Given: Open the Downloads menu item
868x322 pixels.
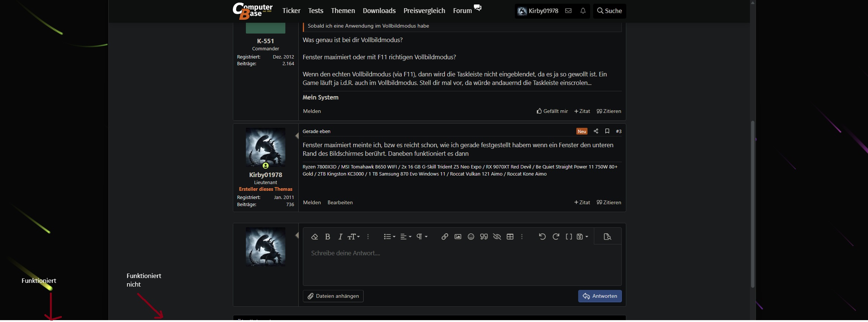Looking at the screenshot, I should pyautogui.click(x=379, y=11).
